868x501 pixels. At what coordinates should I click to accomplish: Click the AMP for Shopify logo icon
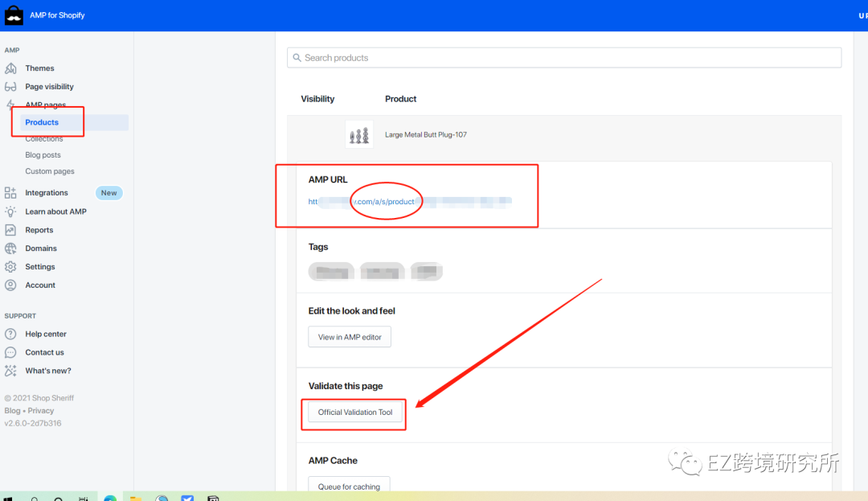(14, 15)
